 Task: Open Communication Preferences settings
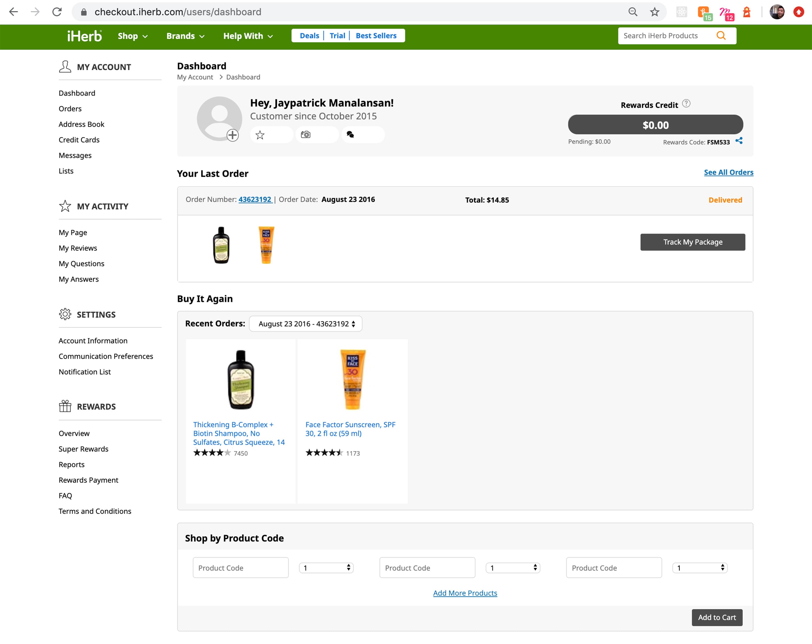106,356
